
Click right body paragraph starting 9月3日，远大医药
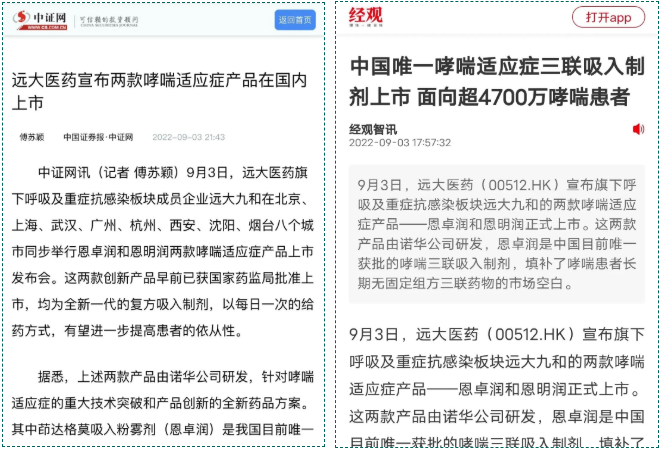(497, 388)
